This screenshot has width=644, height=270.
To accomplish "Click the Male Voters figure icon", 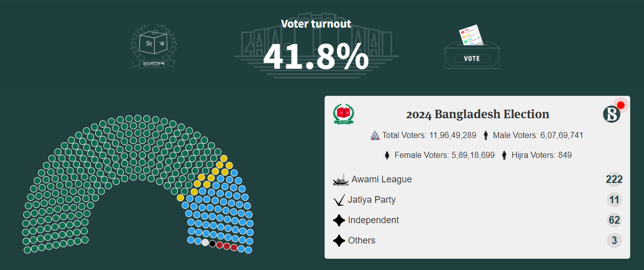I will [486, 136].
